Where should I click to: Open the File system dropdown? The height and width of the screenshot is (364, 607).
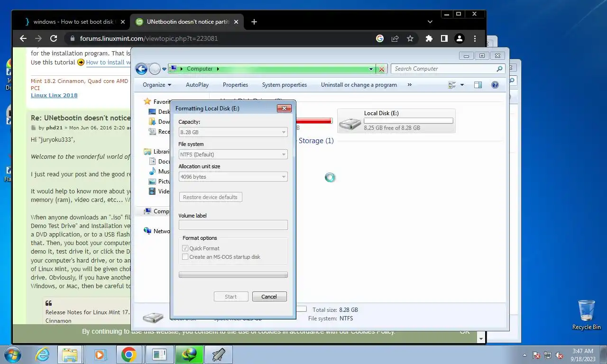[233, 155]
